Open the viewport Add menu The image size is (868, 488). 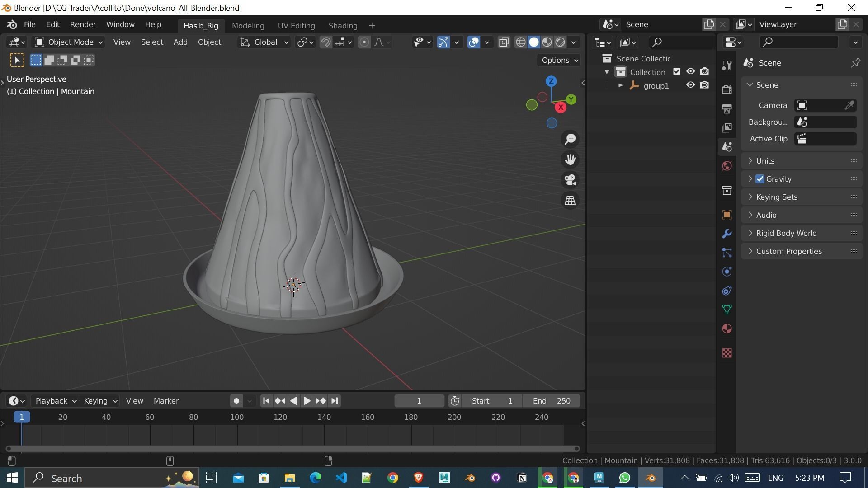180,42
